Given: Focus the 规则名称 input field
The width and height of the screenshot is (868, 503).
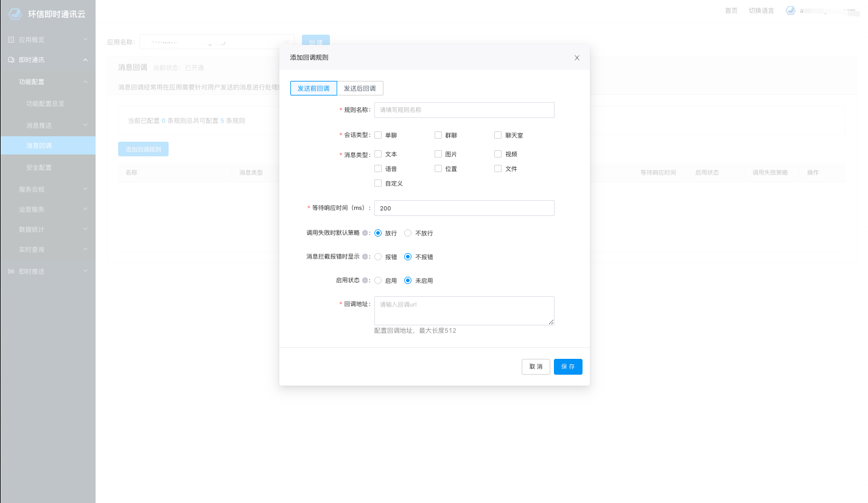Looking at the screenshot, I should (464, 110).
